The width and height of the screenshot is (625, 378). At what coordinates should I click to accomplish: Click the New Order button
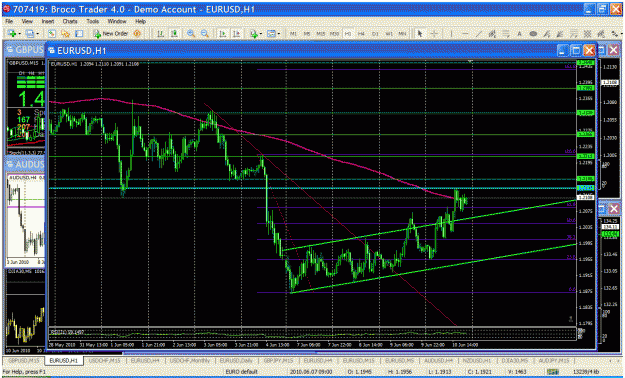110,34
